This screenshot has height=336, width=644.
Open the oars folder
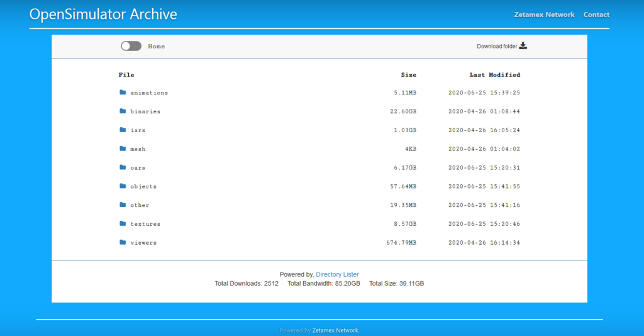coord(138,167)
